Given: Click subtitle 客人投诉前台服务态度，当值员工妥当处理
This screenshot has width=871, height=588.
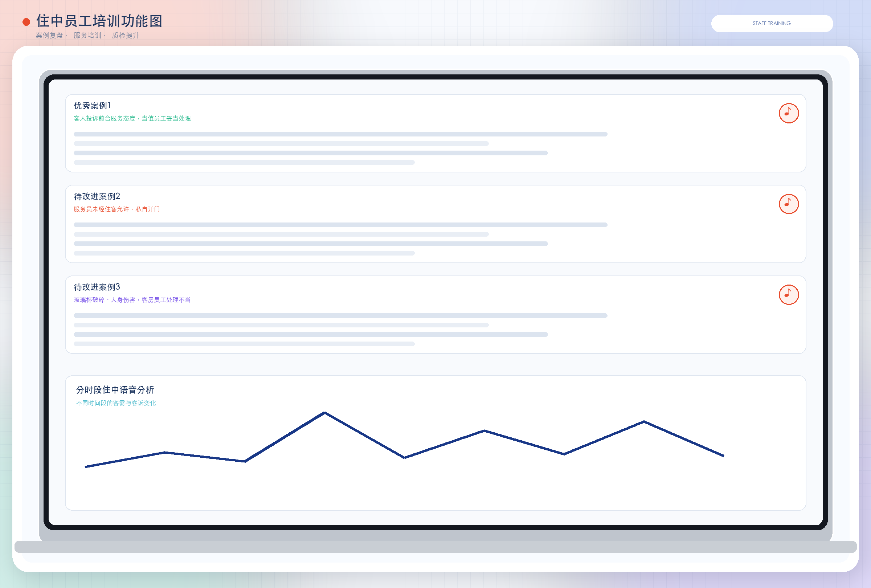Looking at the screenshot, I should [x=132, y=118].
